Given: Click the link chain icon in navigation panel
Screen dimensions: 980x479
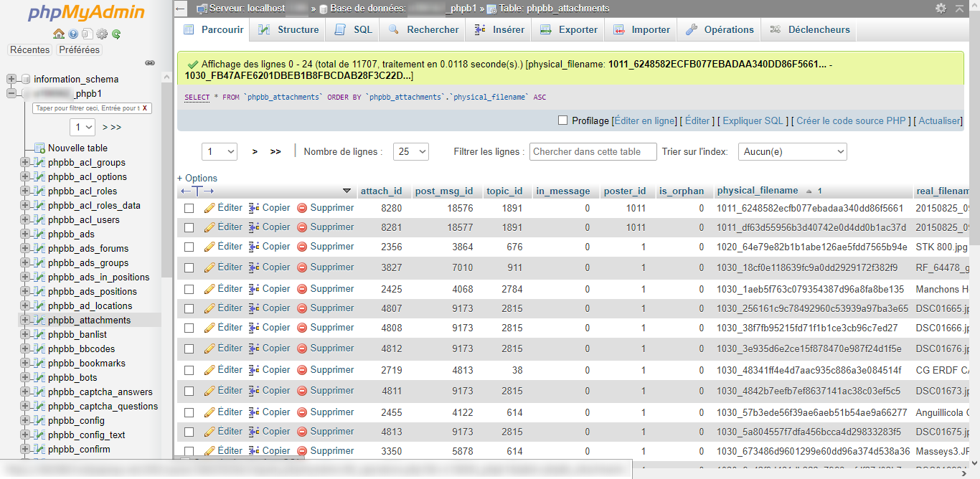Looking at the screenshot, I should 150,63.
